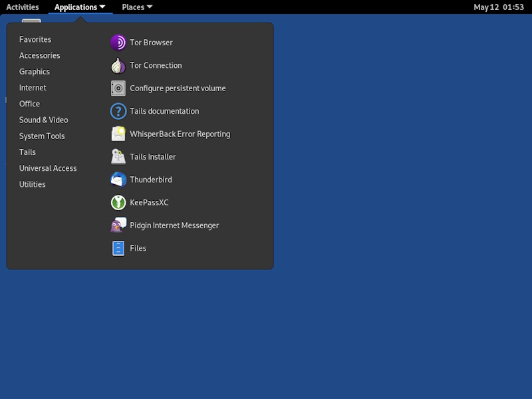The width and height of the screenshot is (532, 399).
Task: Open the clock showing May 12 01:53
Action: coord(499,7)
